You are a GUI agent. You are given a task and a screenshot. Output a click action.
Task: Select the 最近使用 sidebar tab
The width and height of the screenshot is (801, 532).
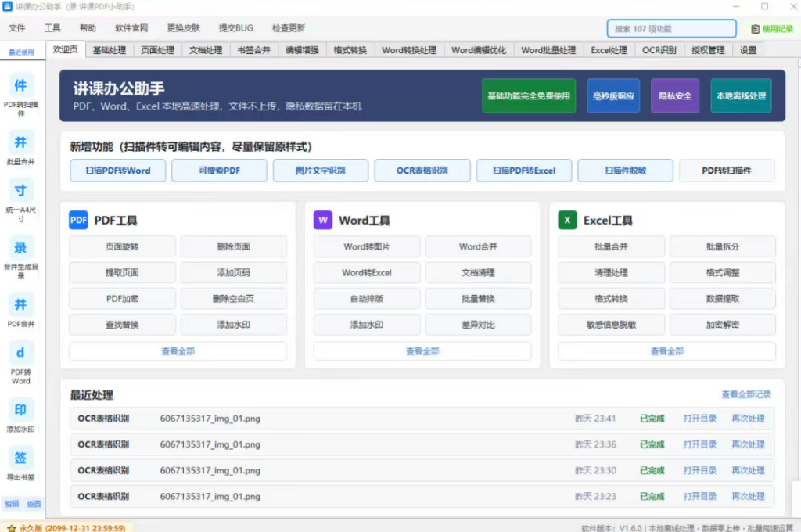(21, 52)
